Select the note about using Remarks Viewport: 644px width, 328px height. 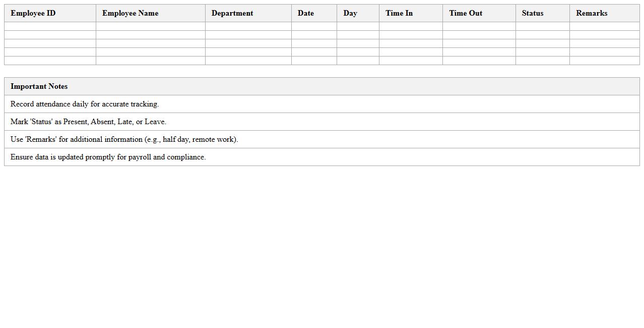[124, 139]
